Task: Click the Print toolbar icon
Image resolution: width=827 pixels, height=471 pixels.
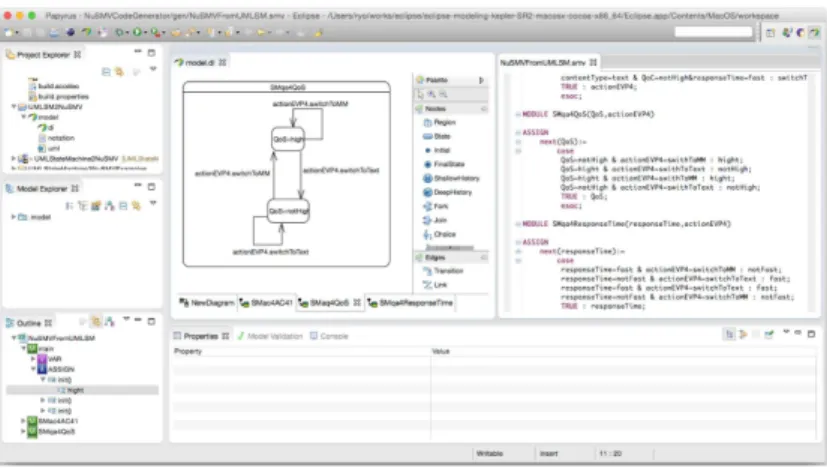Action: point(54,32)
